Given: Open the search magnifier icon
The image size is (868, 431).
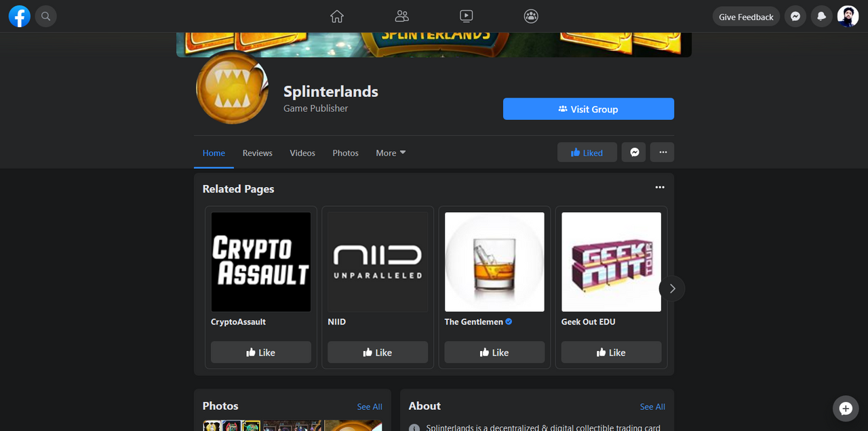Looking at the screenshot, I should 45,16.
